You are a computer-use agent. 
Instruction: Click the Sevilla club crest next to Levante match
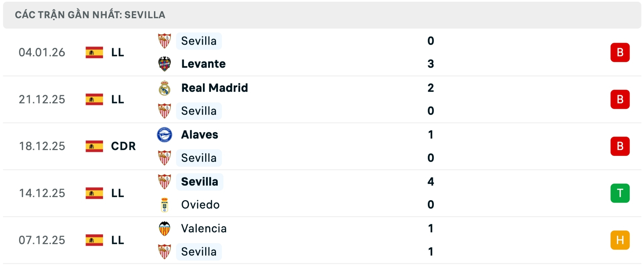click(164, 41)
